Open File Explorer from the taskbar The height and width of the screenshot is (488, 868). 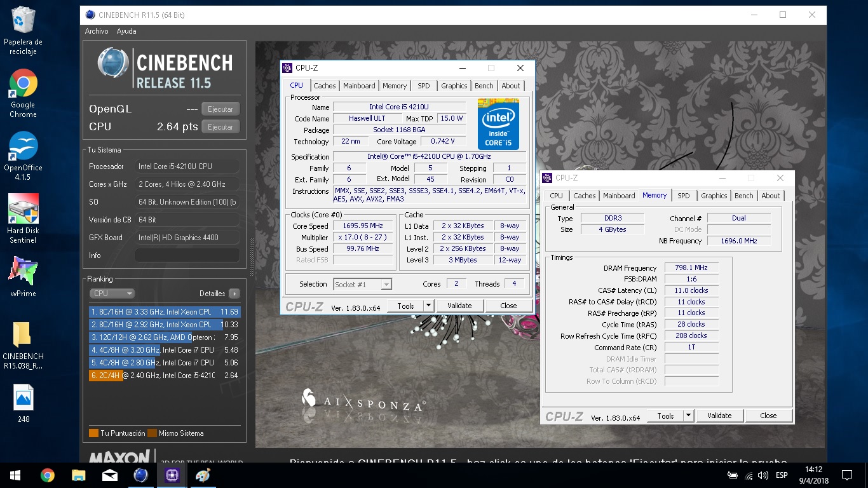click(78, 475)
